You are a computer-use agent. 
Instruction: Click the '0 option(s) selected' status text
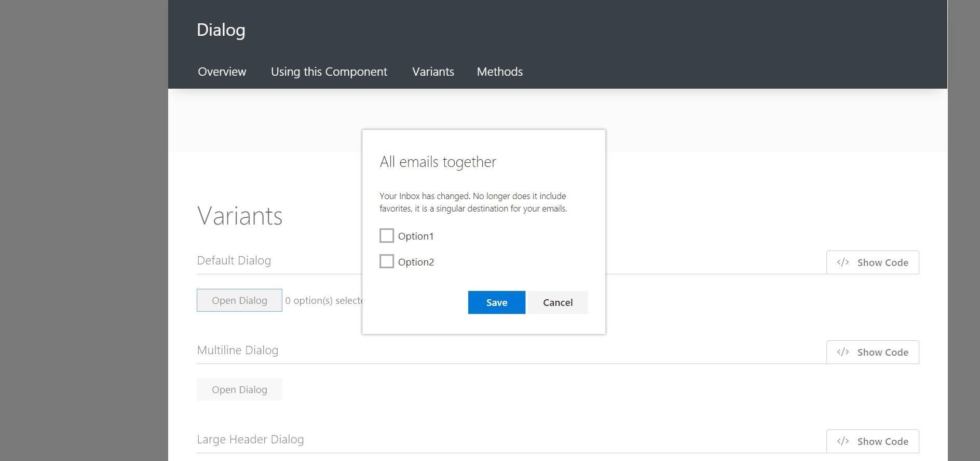[x=324, y=301]
